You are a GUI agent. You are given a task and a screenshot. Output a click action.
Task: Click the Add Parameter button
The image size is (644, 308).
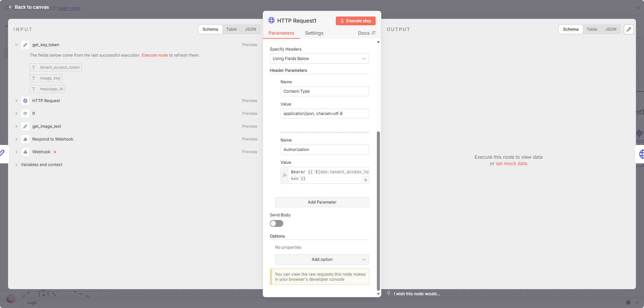click(x=322, y=202)
